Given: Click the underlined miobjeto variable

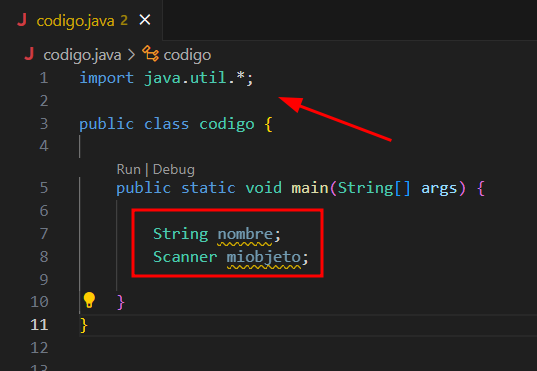Looking at the screenshot, I should click(263, 258).
